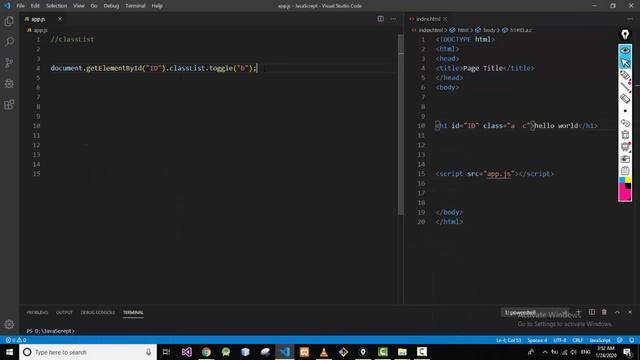Select JavaScript language mode in status bar
This screenshot has width=640, height=360.
pos(600,340)
